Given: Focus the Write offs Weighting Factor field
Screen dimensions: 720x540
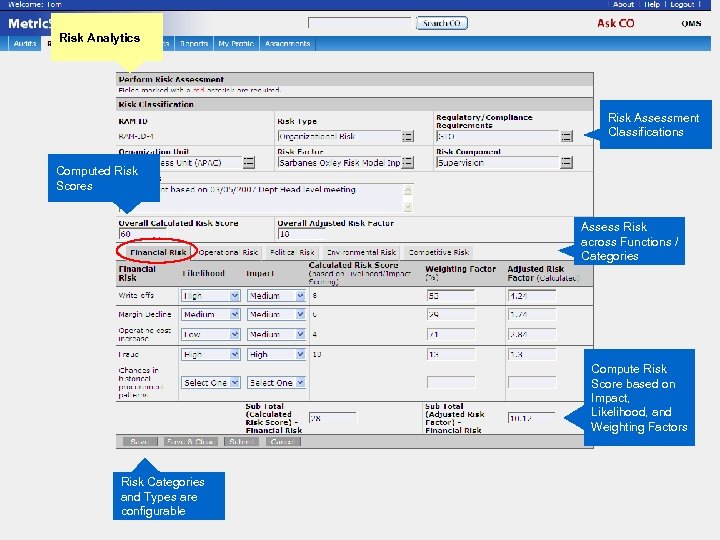Looking at the screenshot, I should pos(451,296).
